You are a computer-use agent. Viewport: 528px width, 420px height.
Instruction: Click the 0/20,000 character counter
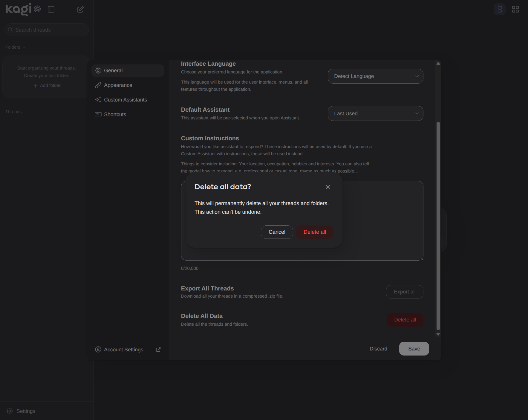(x=190, y=268)
